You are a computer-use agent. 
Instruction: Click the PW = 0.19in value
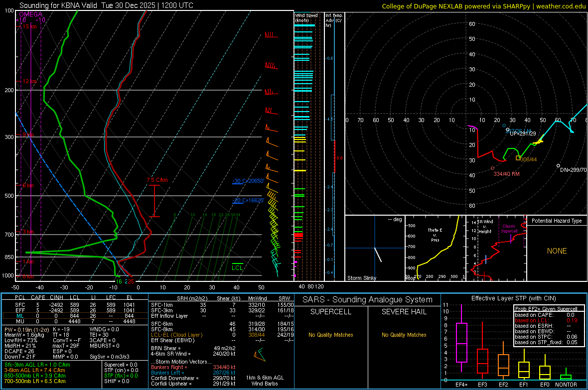coord(26,329)
